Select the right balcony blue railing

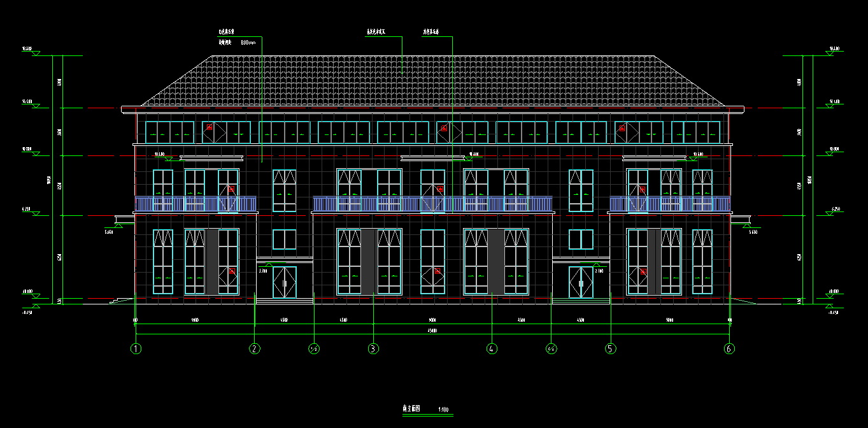[670, 204]
